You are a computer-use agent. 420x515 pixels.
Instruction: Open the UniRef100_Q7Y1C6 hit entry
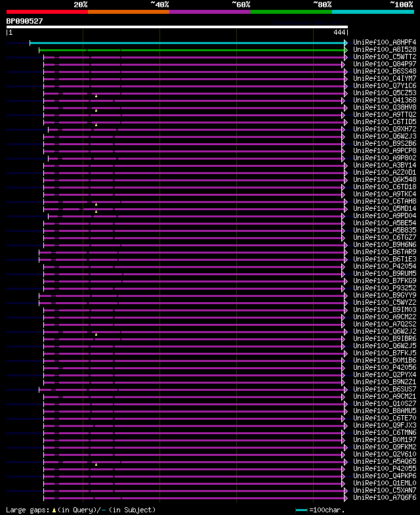385,85
